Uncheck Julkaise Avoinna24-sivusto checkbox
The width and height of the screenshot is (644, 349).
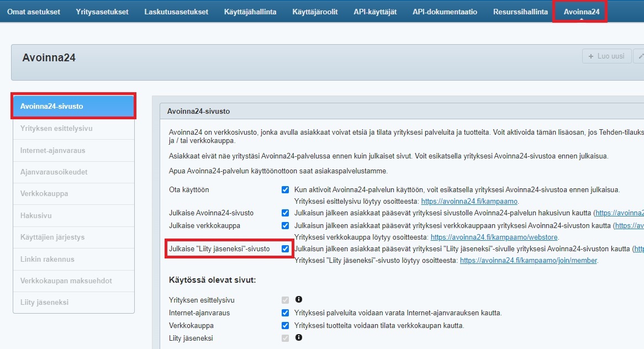pyautogui.click(x=285, y=213)
